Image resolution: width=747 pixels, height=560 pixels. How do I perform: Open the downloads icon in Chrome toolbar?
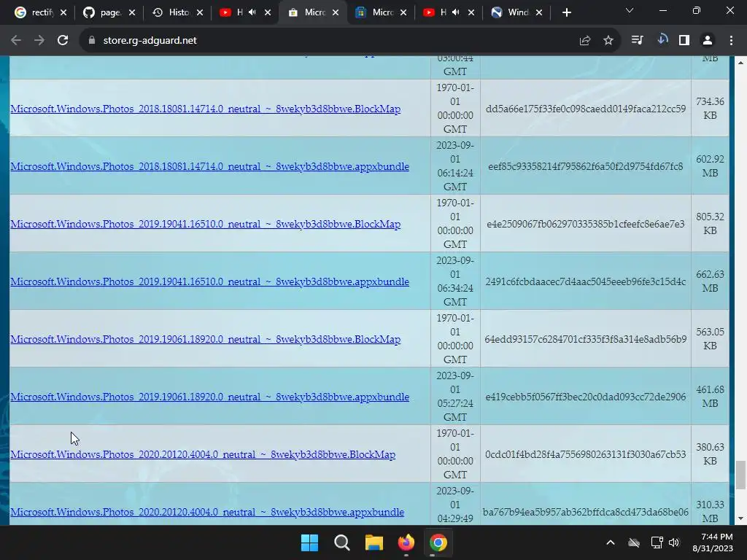pos(662,40)
